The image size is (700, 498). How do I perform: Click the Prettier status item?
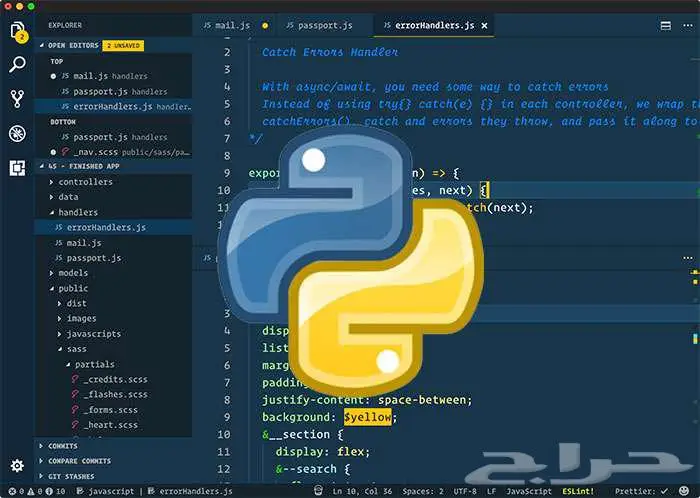click(x=641, y=491)
